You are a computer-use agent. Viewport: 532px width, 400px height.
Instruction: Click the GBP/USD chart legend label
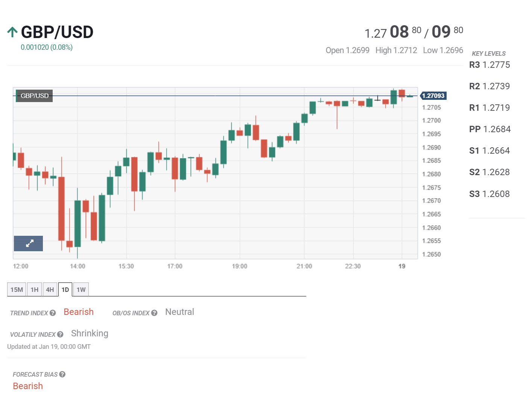click(34, 96)
